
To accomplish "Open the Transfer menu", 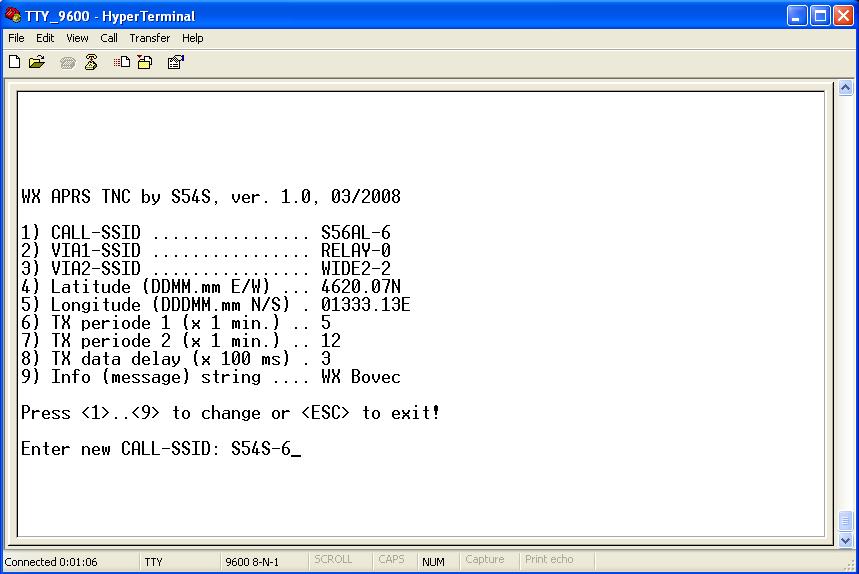I will 150,38.
